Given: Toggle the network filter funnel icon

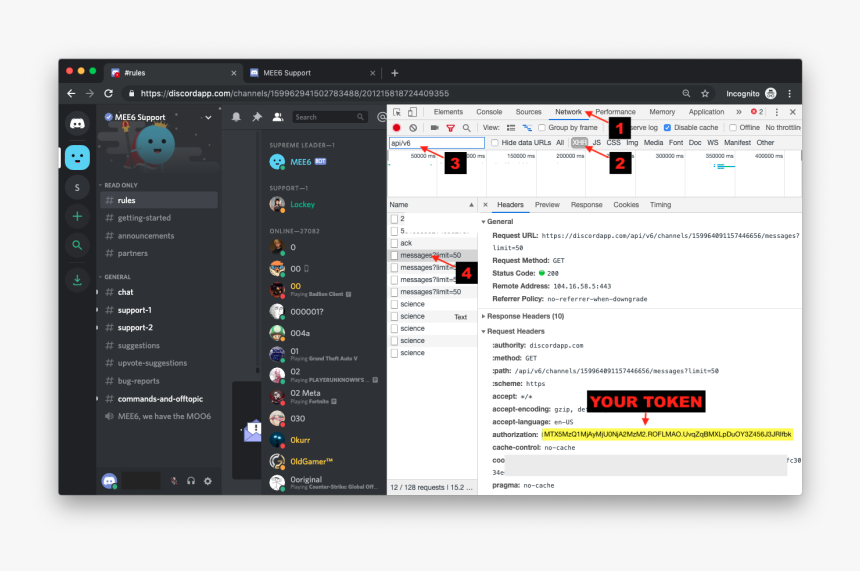Looking at the screenshot, I should click(450, 128).
